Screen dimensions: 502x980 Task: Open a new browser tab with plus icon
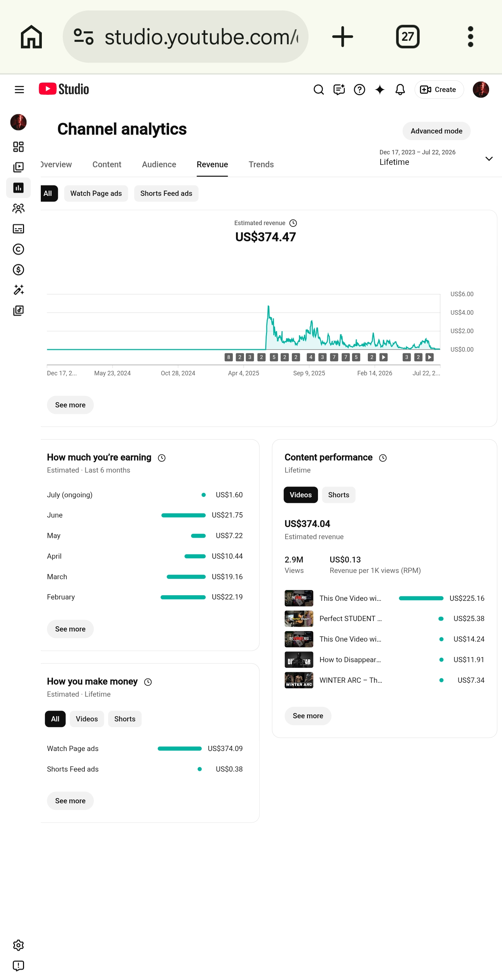click(343, 37)
